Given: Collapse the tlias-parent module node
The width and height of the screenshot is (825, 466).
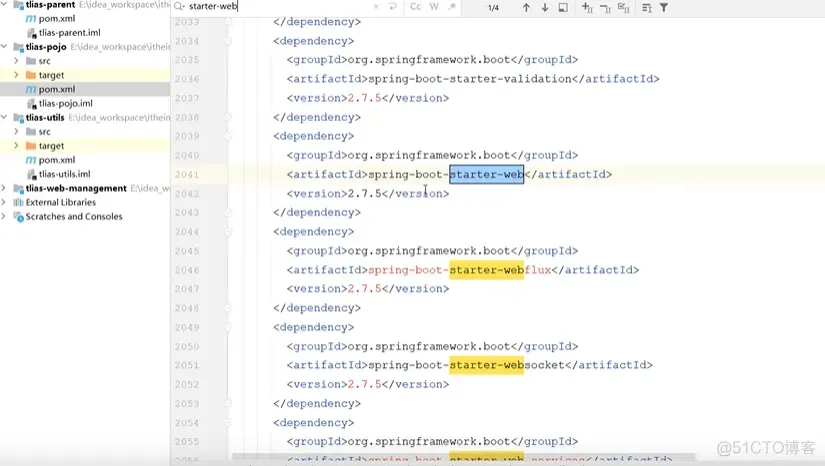Looking at the screenshot, I should [x=4, y=4].
